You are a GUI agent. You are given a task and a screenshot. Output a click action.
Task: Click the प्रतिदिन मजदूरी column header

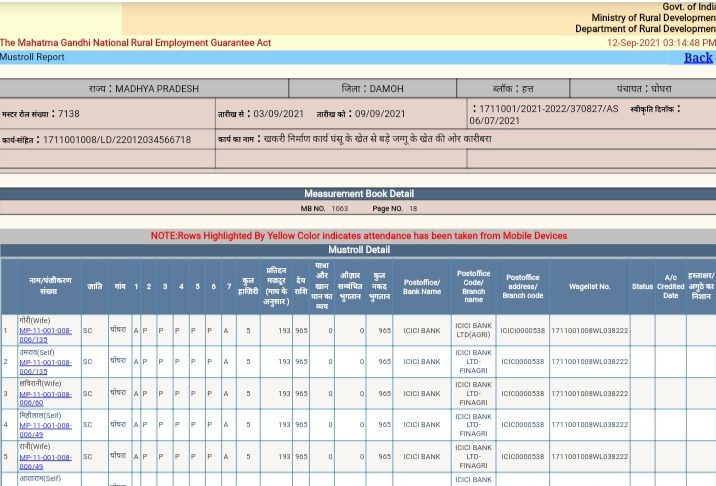click(x=276, y=286)
